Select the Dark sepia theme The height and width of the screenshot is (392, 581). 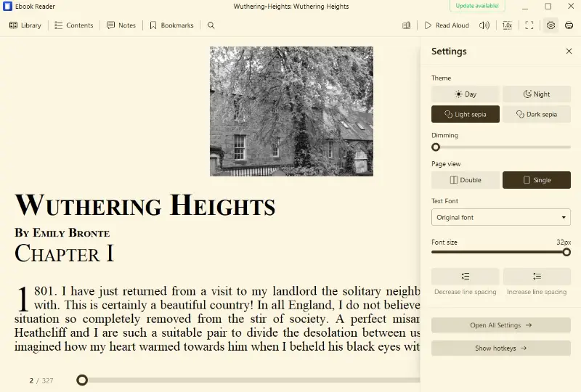click(536, 114)
